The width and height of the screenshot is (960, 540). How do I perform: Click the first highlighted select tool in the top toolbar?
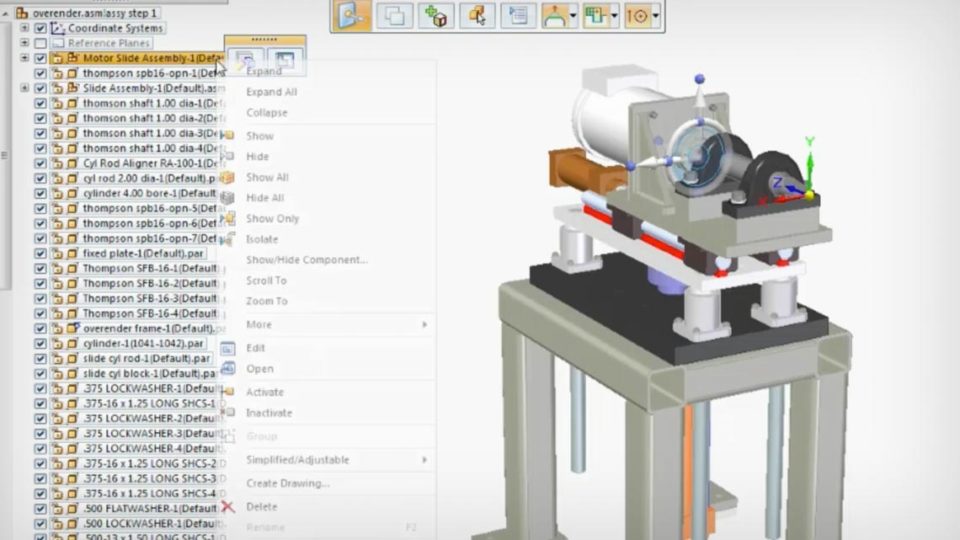tap(352, 15)
